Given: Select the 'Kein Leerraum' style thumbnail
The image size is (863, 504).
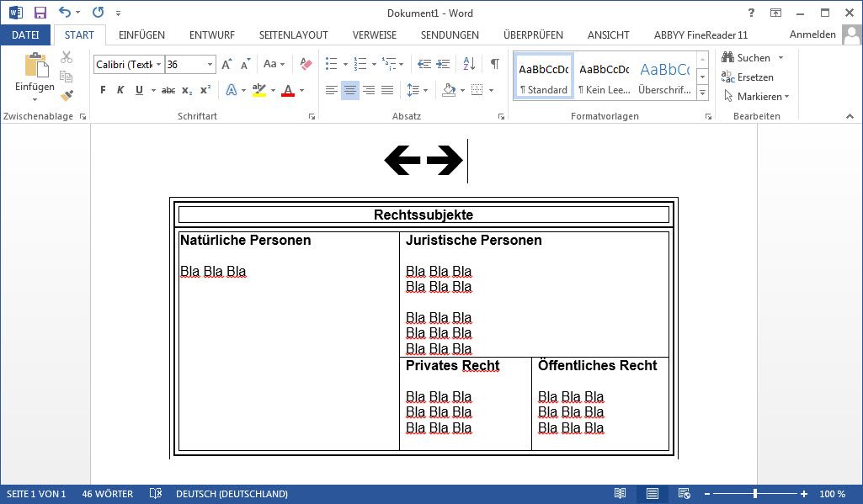Looking at the screenshot, I should pyautogui.click(x=604, y=77).
